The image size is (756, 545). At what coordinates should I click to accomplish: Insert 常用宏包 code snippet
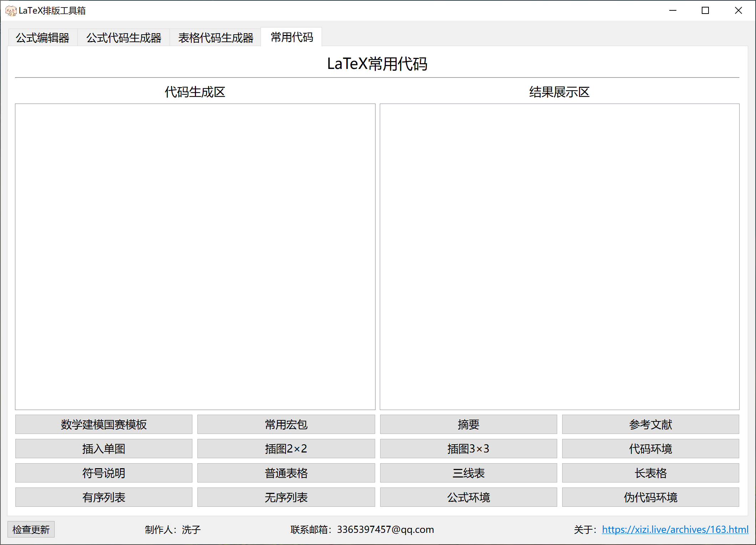click(286, 425)
